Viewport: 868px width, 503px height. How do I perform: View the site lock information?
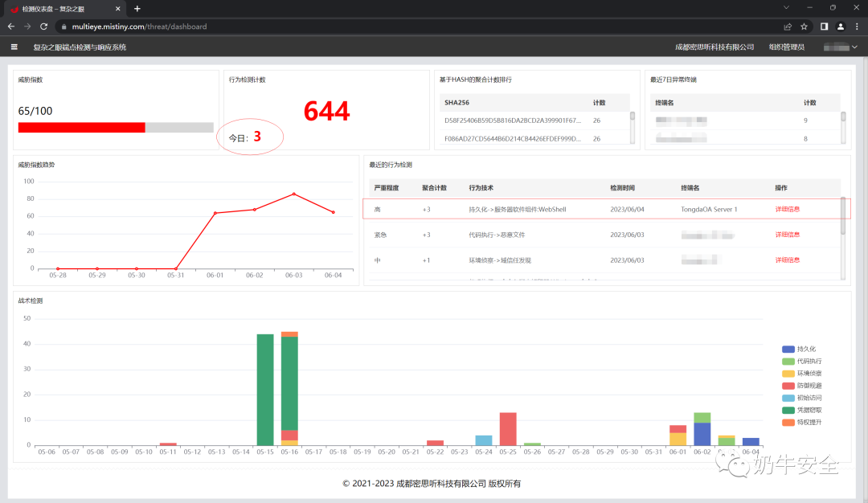[x=64, y=26]
